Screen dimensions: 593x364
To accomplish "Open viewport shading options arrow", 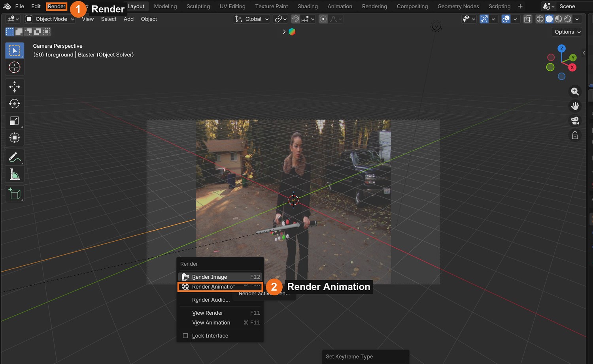I will coord(577,19).
